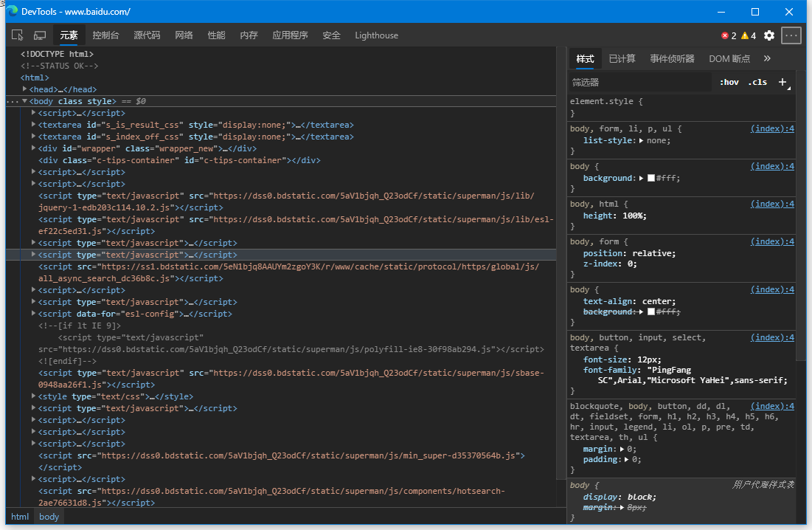Select html in the breadcrumb bar
This screenshot has height=530, width=812.
coord(20,517)
